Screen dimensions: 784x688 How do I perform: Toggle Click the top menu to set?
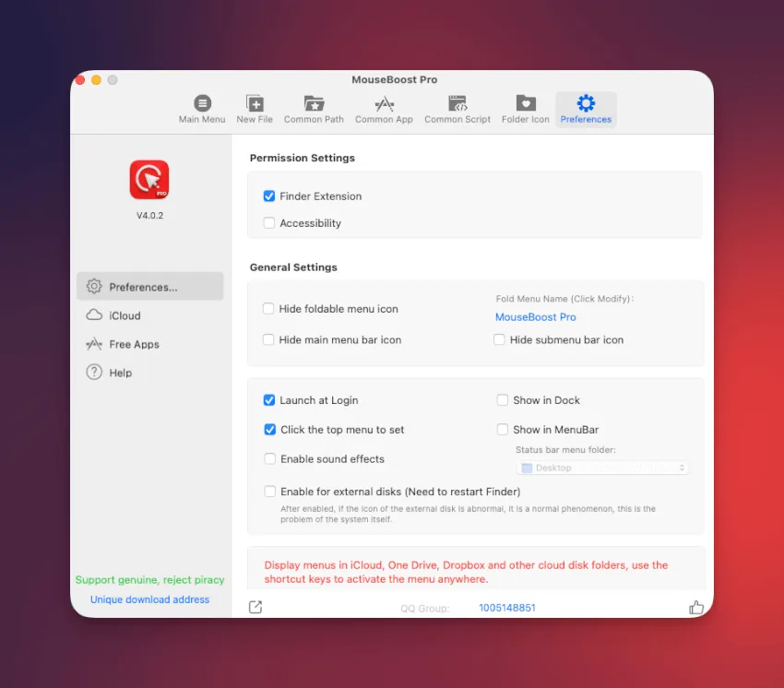click(x=269, y=430)
